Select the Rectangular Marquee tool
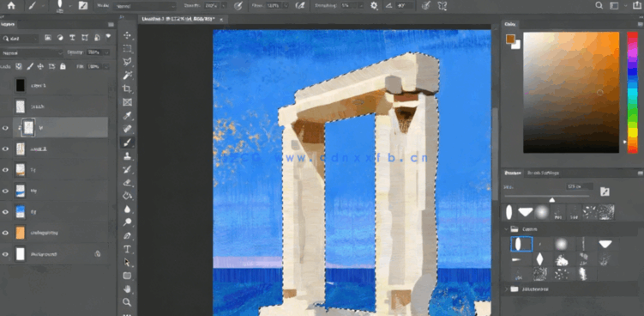 [127, 49]
